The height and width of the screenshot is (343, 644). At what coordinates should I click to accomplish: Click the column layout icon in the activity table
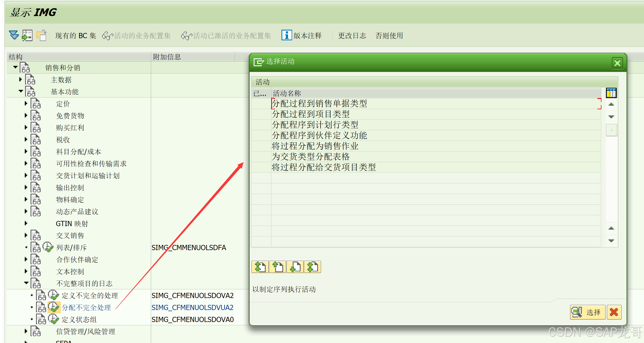click(611, 93)
